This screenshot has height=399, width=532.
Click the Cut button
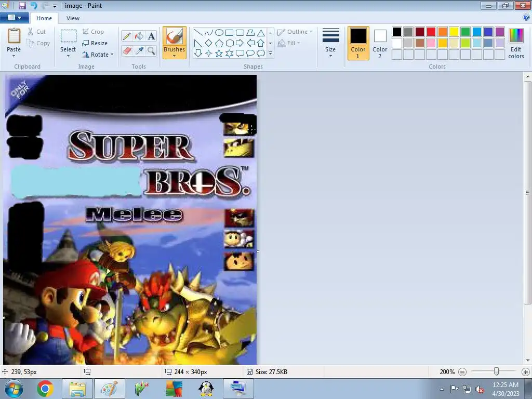(x=37, y=32)
